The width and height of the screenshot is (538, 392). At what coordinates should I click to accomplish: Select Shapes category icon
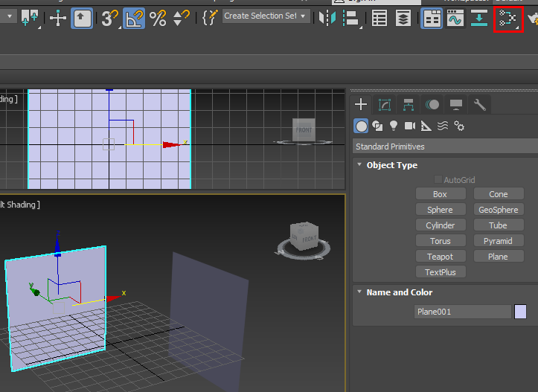[x=377, y=126]
